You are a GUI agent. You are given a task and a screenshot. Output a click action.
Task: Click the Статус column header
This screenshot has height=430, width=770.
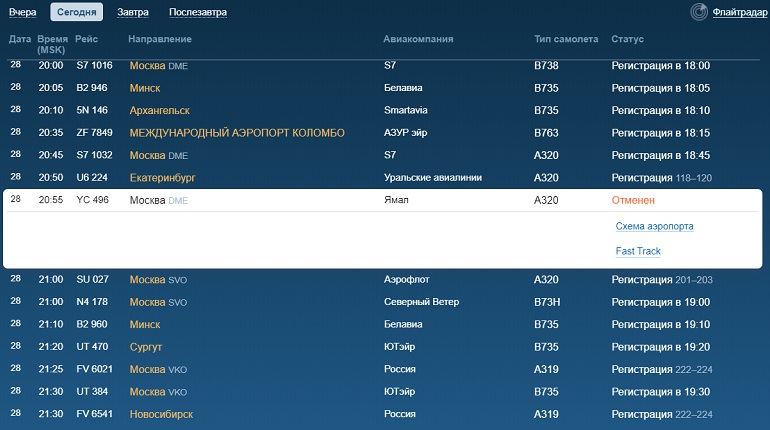pyautogui.click(x=627, y=39)
